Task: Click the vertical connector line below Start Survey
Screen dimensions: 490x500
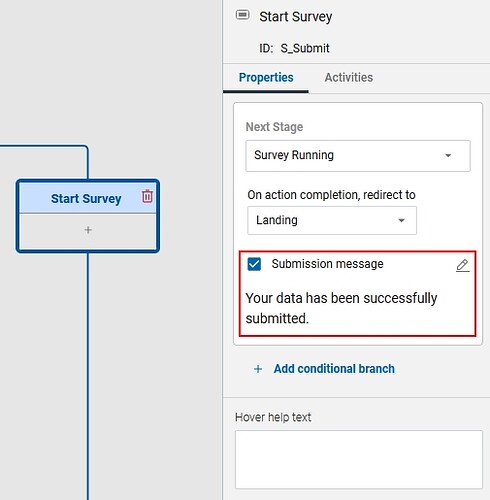Action: [88, 376]
